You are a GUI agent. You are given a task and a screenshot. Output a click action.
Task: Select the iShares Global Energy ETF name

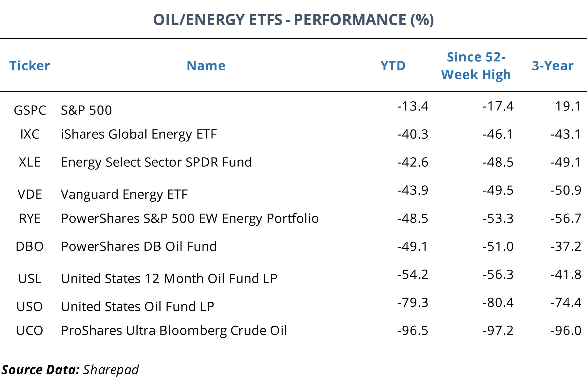pyautogui.click(x=139, y=134)
